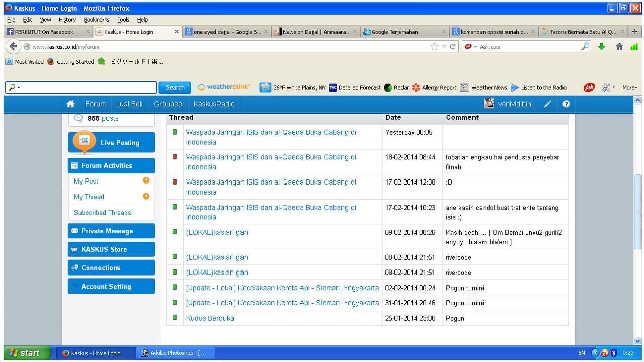Screen dimensions: 644x362
Task: Open the help question mark icon
Action: [x=566, y=104]
